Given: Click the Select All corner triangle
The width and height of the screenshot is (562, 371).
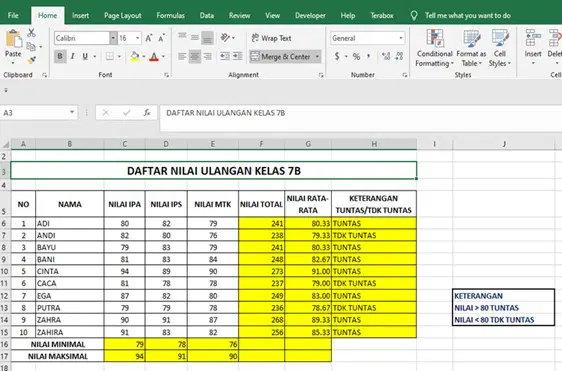Looking at the screenshot, I should pos(5,144).
